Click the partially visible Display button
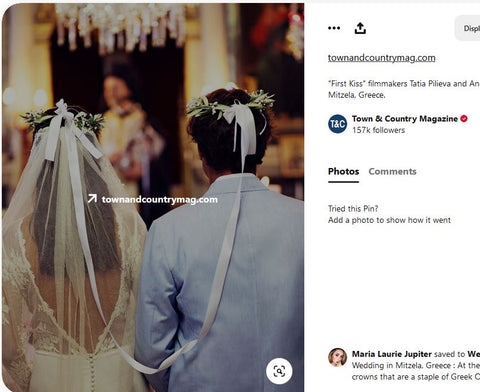 pos(468,28)
